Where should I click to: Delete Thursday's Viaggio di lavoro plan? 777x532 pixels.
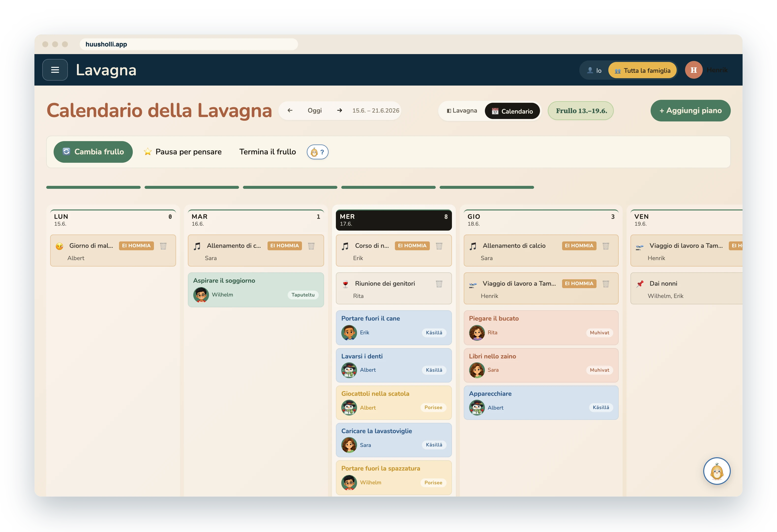point(605,284)
